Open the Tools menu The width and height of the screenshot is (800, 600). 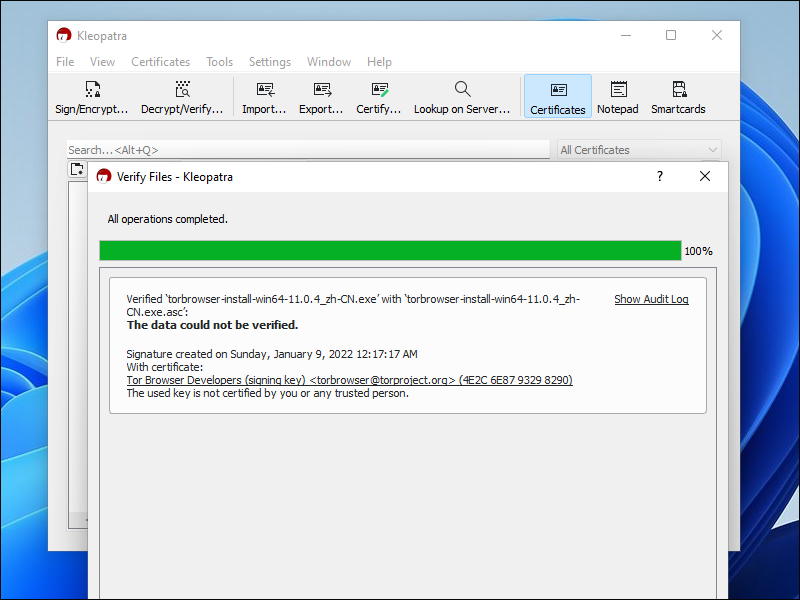[x=219, y=62]
